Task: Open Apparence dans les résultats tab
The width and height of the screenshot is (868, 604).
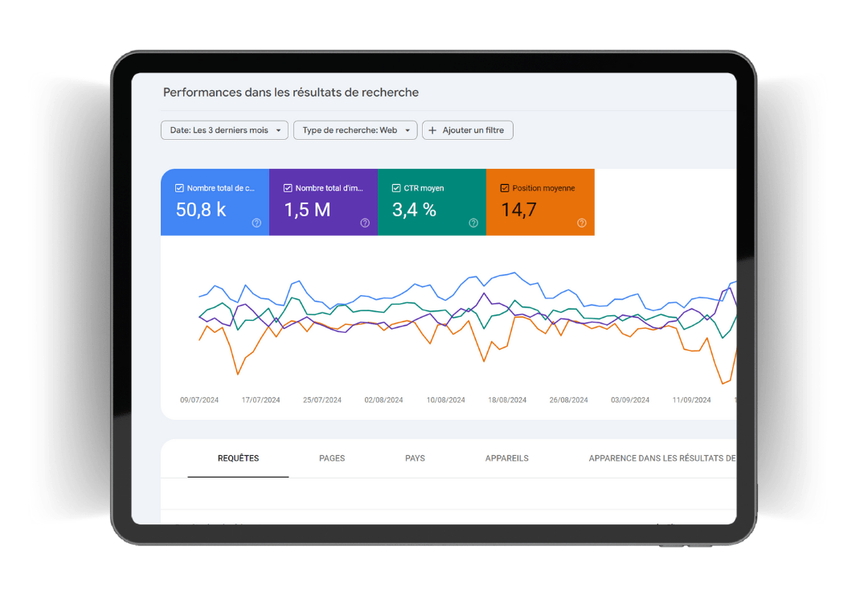Action: pyautogui.click(x=661, y=458)
